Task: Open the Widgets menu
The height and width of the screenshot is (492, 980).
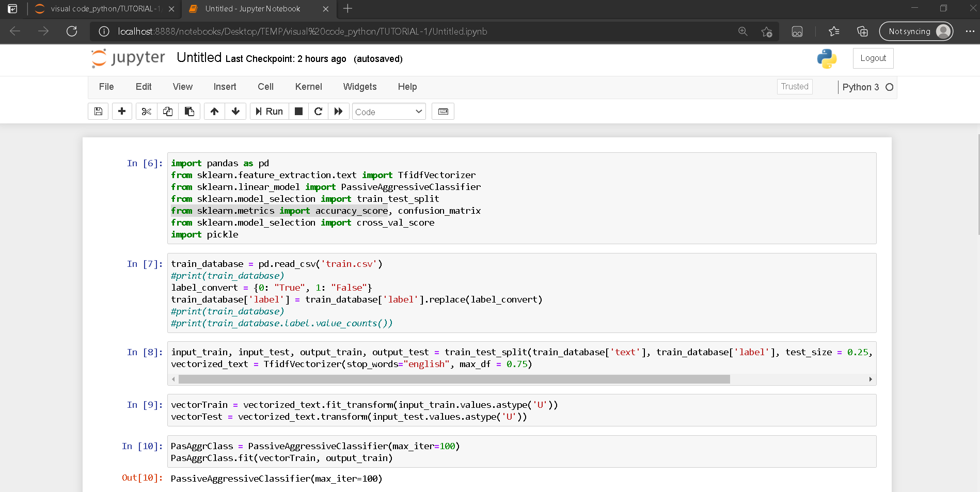Action: point(360,87)
